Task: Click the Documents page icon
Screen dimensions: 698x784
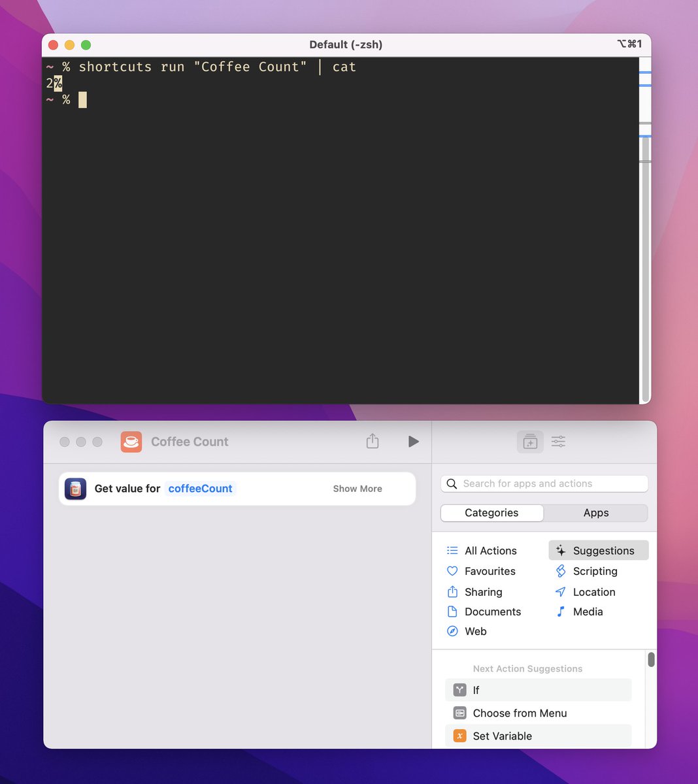Action: 452,612
